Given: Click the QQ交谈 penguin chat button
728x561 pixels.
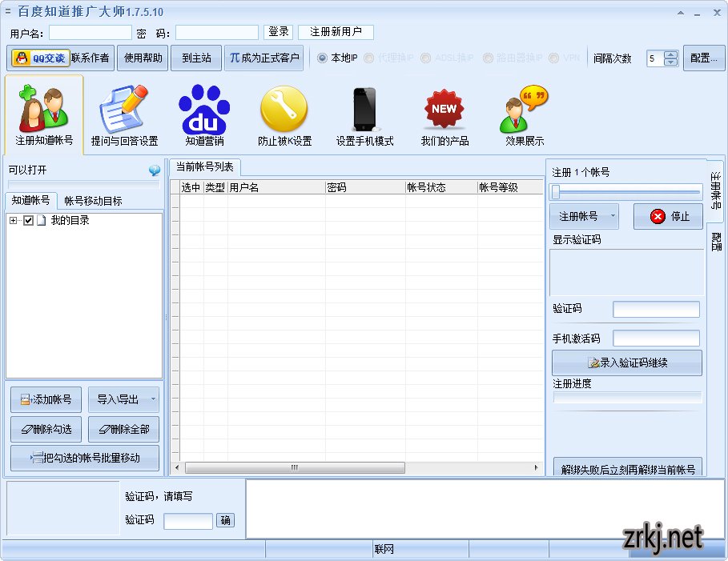Looking at the screenshot, I should [x=40, y=58].
